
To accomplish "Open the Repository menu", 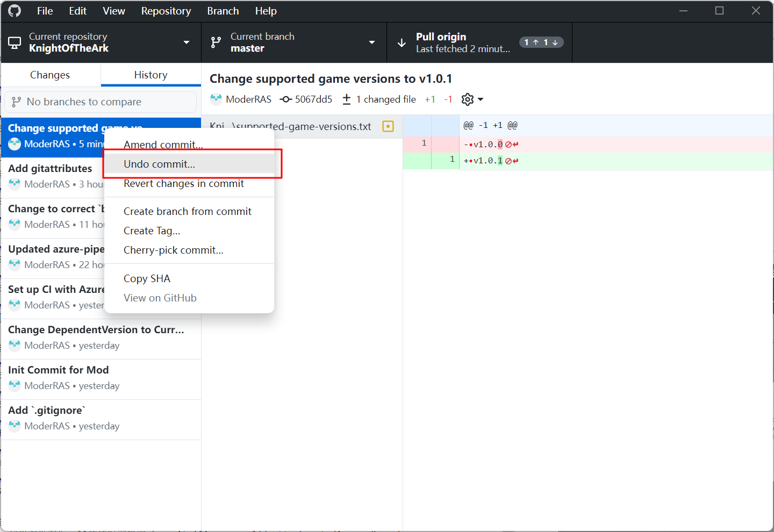I will pos(166,11).
